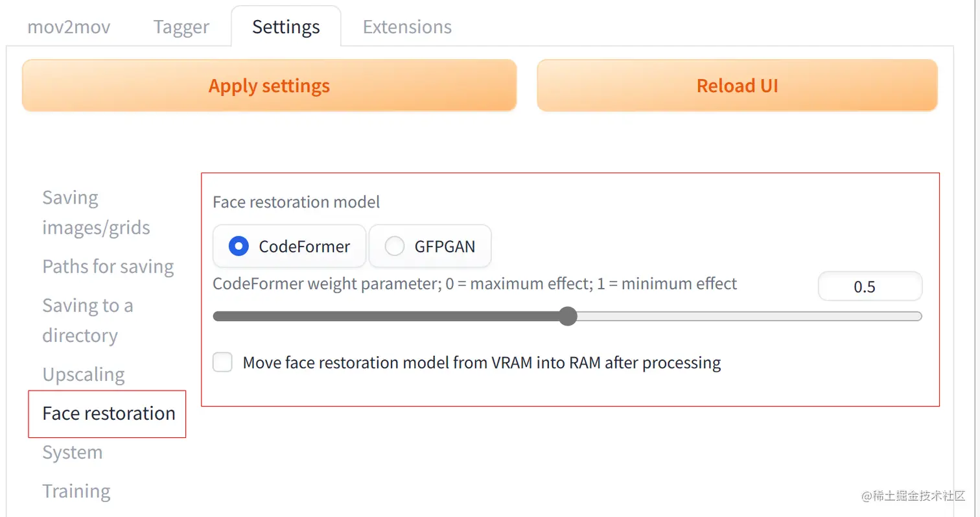Show the Upscaling settings section
Viewport: 980px width, 517px height.
(x=84, y=375)
